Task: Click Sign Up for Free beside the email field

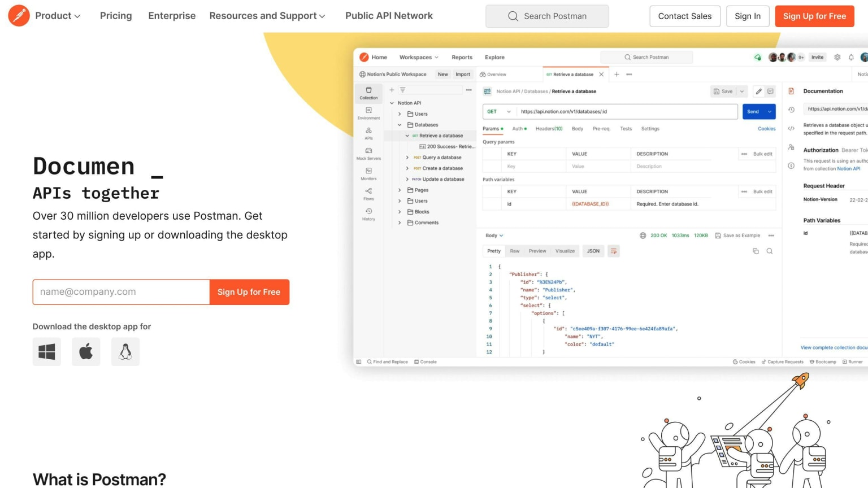Action: click(x=249, y=292)
